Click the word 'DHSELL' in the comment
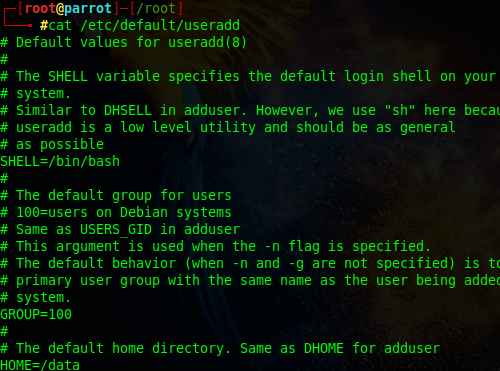 [128, 110]
